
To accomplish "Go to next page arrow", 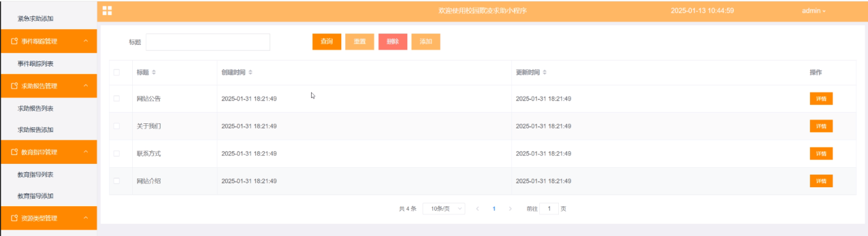I will pos(510,208).
